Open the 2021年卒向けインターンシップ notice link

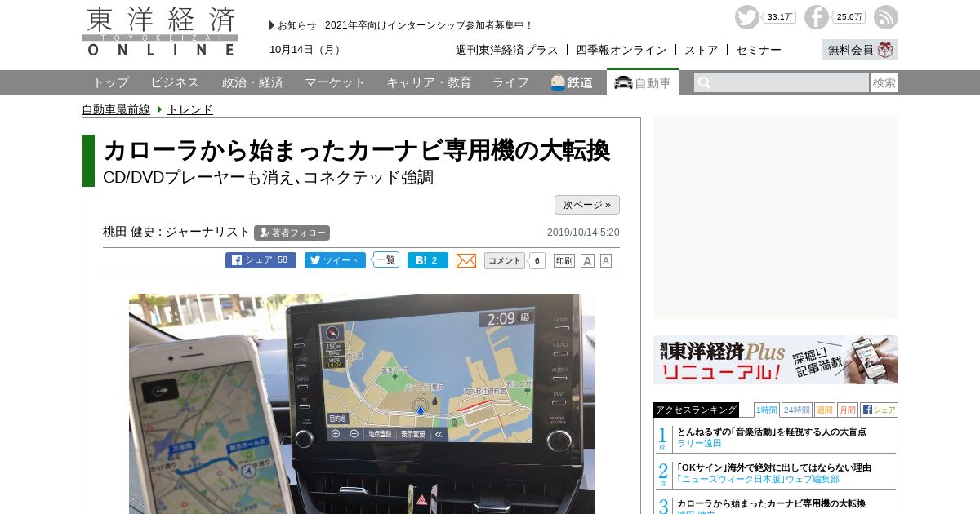click(429, 25)
